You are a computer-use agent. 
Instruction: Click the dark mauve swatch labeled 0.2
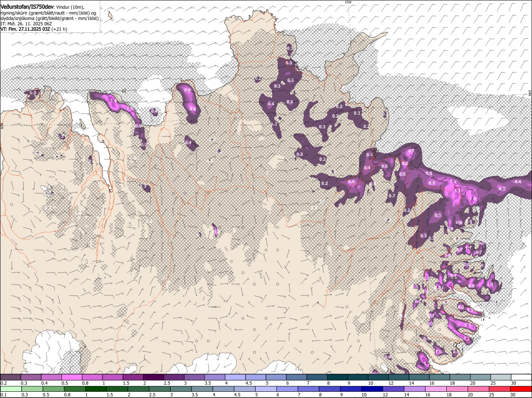point(11,377)
